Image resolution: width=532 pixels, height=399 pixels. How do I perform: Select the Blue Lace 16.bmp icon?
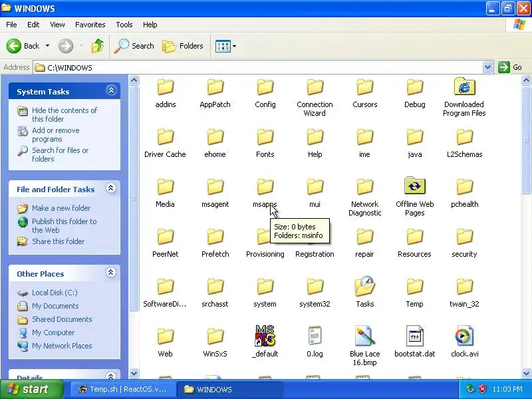364,336
